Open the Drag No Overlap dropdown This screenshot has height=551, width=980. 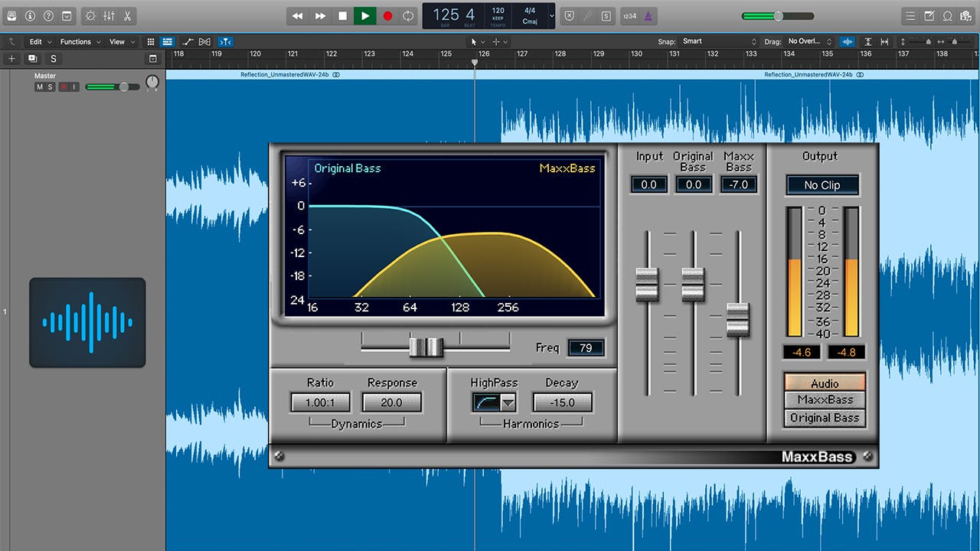pos(809,41)
